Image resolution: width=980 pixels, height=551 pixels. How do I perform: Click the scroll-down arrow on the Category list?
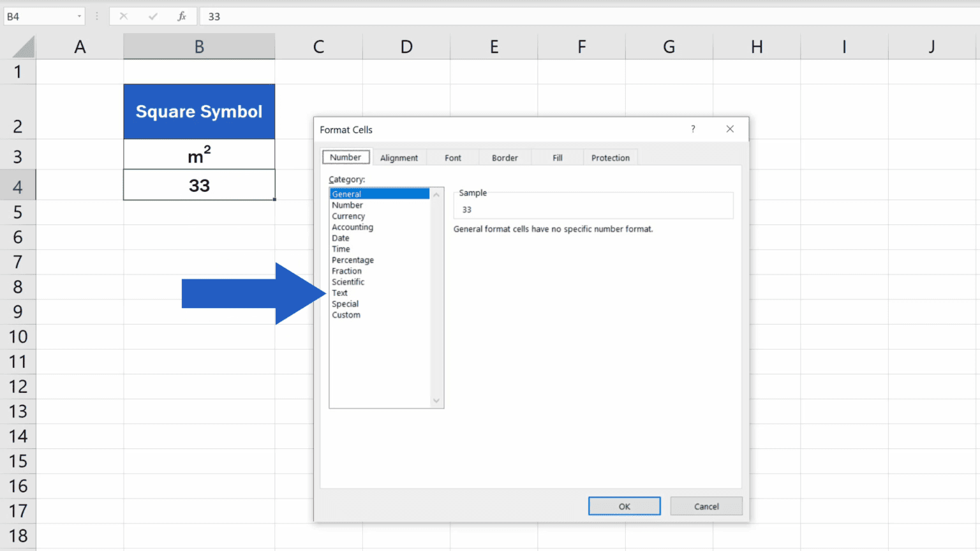coord(436,400)
